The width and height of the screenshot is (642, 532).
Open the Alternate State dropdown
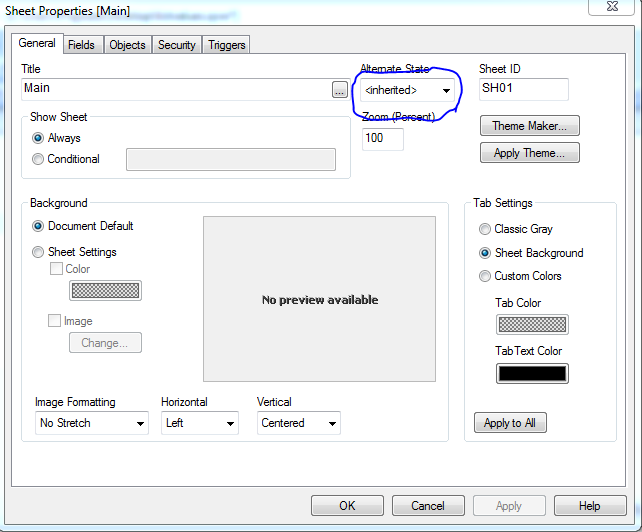[x=407, y=90]
